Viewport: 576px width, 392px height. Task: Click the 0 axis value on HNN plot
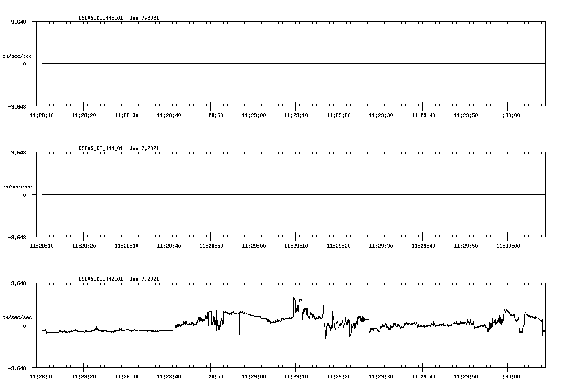[x=25, y=195]
